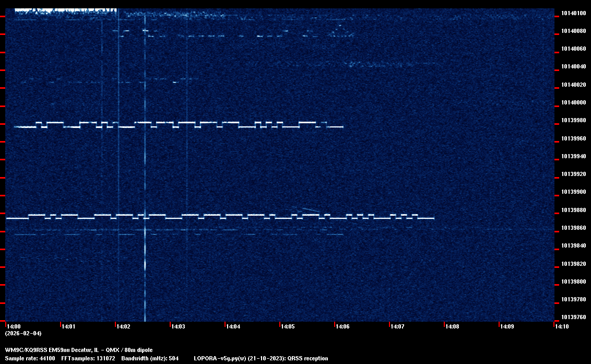
Task: Click the 14:00 time axis label
Action: [x=14, y=326]
